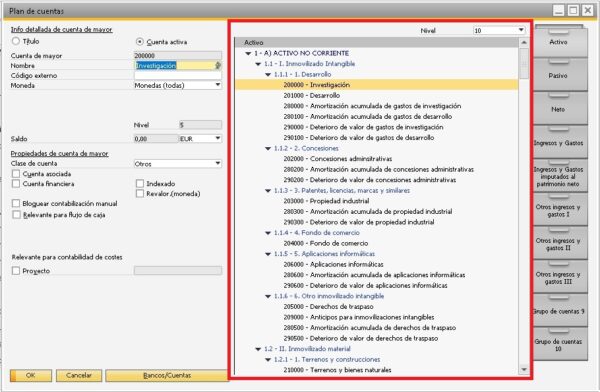Check Bloquear contabilización manual
Screen dimensions: 600x392
[16, 203]
